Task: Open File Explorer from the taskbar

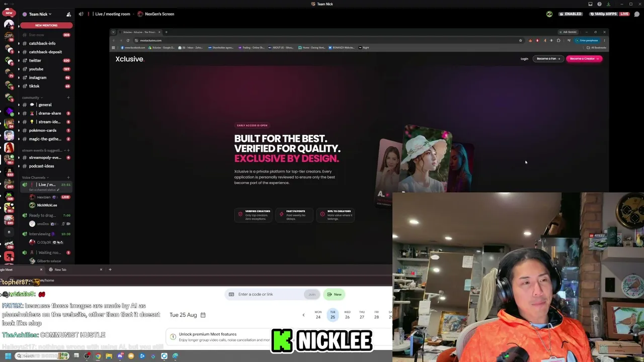Action: coord(109,356)
